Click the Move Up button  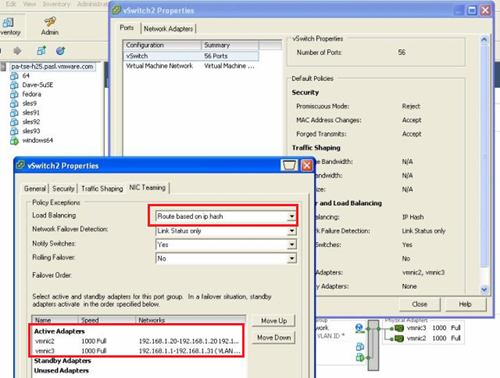point(274,321)
